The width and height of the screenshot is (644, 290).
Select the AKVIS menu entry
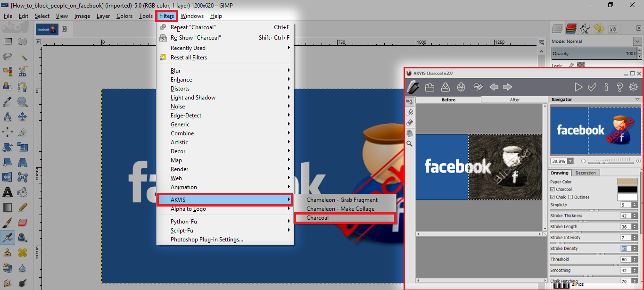pos(225,200)
